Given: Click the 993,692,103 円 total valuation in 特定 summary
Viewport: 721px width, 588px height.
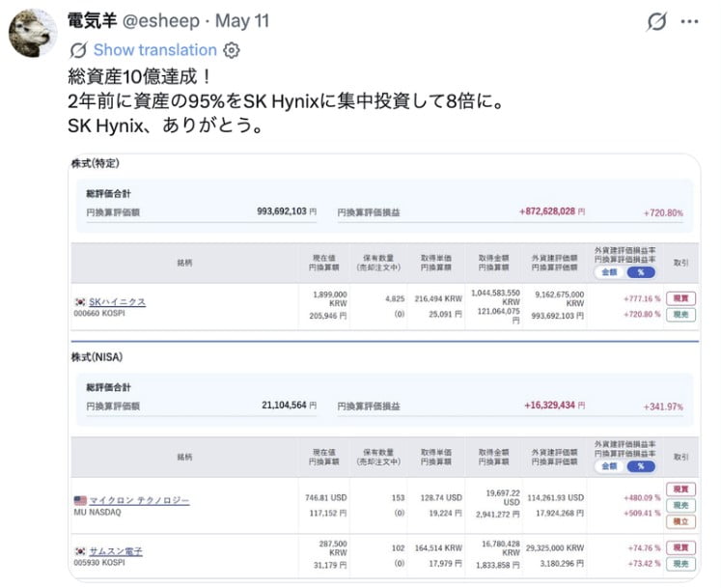Looking at the screenshot, I should pyautogui.click(x=287, y=211).
